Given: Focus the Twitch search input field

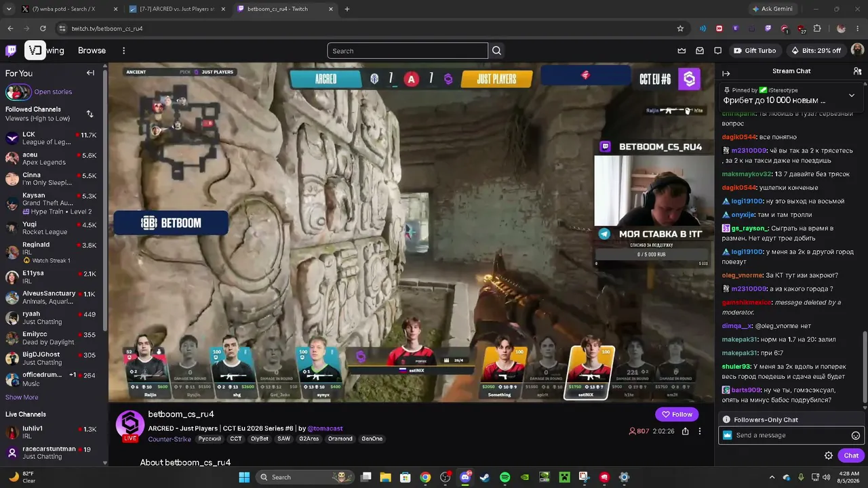Looking at the screenshot, I should pos(408,51).
